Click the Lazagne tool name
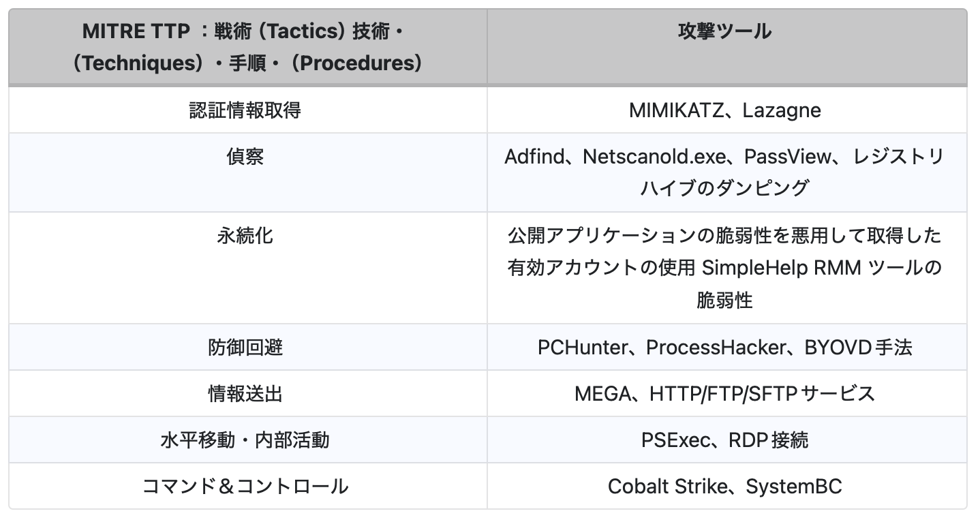This screenshot has height=522, width=980. point(782,110)
